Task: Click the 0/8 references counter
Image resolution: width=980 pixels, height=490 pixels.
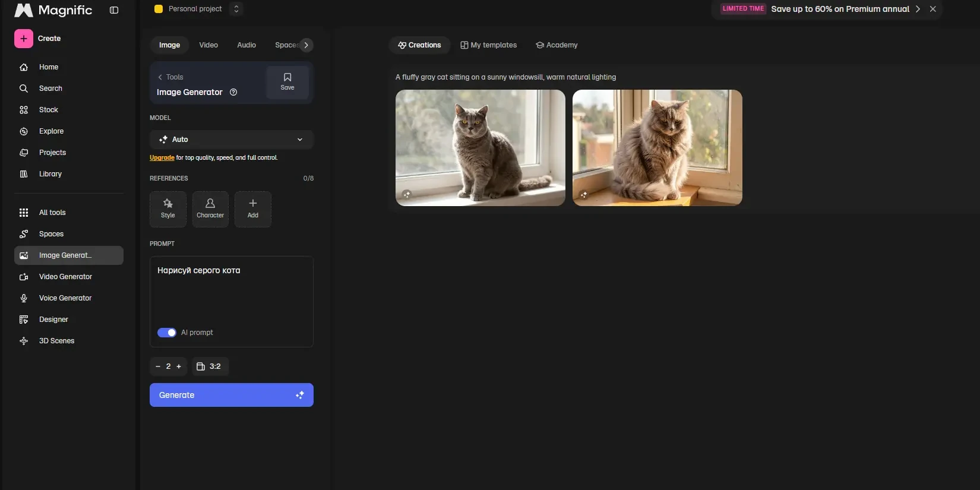Action: coord(308,178)
